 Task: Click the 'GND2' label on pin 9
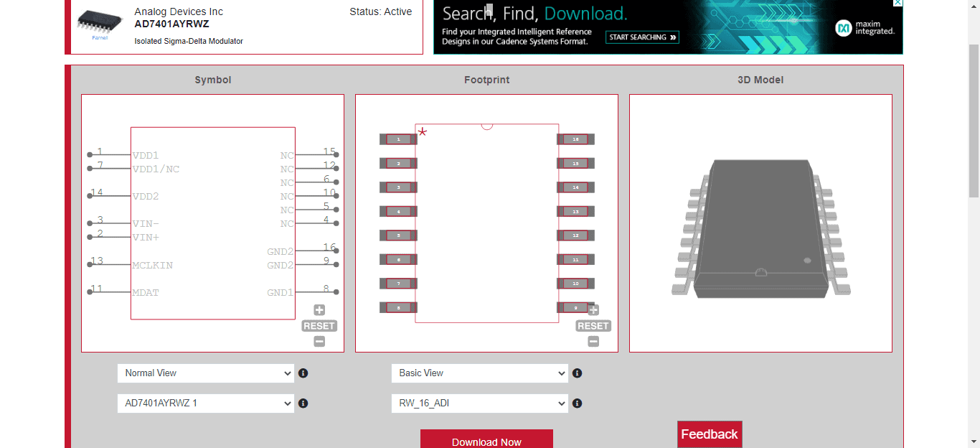coord(281,265)
